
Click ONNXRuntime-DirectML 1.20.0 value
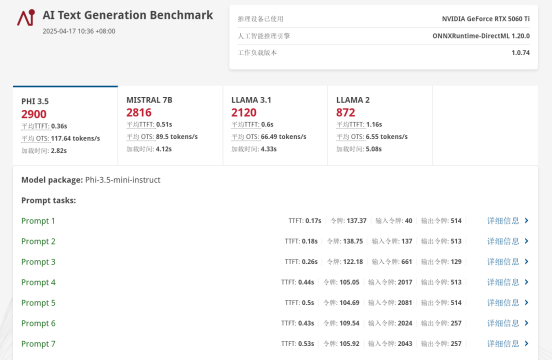click(x=481, y=36)
